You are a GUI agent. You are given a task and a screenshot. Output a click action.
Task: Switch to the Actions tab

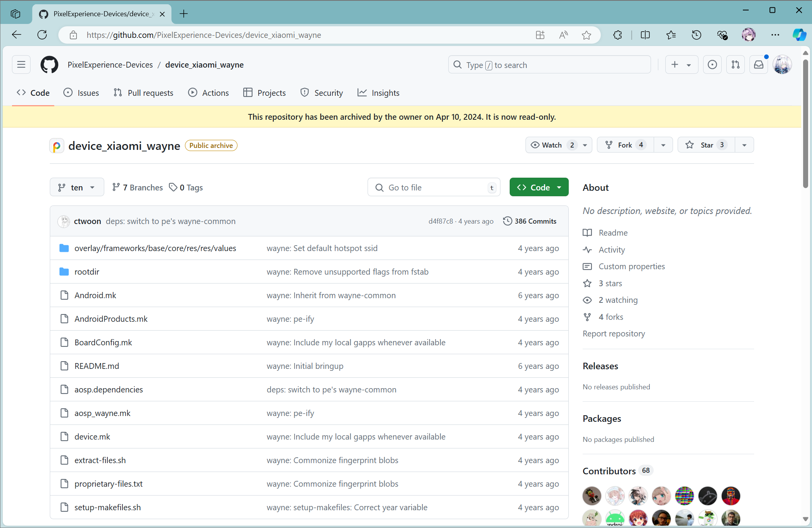pos(209,93)
